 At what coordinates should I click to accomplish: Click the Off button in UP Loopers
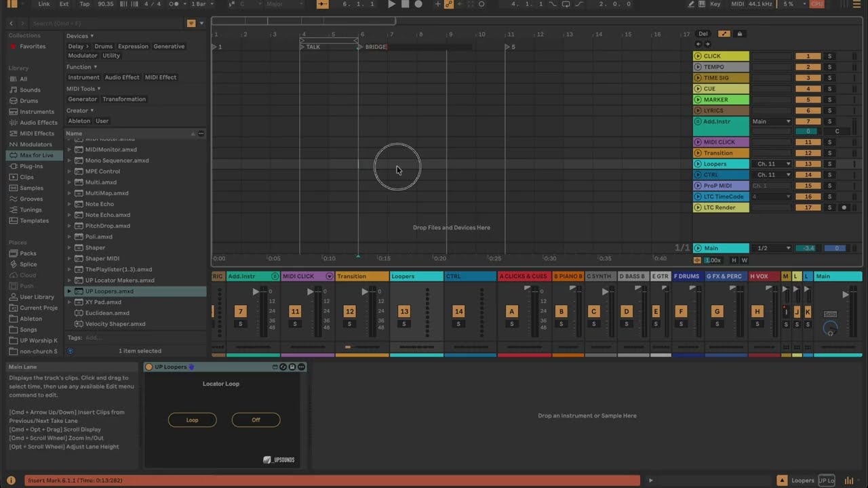256,420
